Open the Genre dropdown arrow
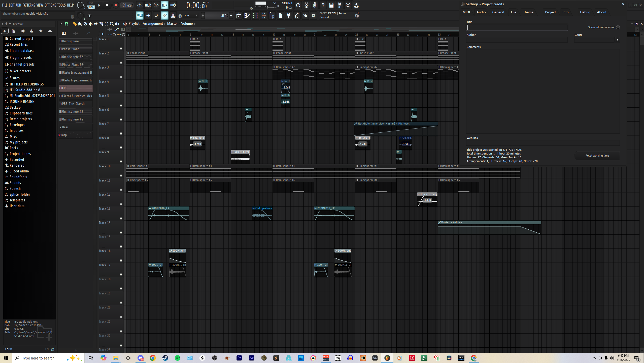Viewport: 644px width, 363px height. 617,40
